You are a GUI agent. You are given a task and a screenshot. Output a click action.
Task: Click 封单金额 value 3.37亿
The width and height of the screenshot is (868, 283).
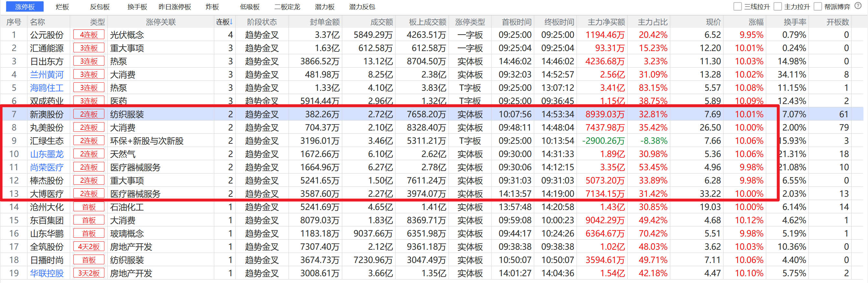327,35
